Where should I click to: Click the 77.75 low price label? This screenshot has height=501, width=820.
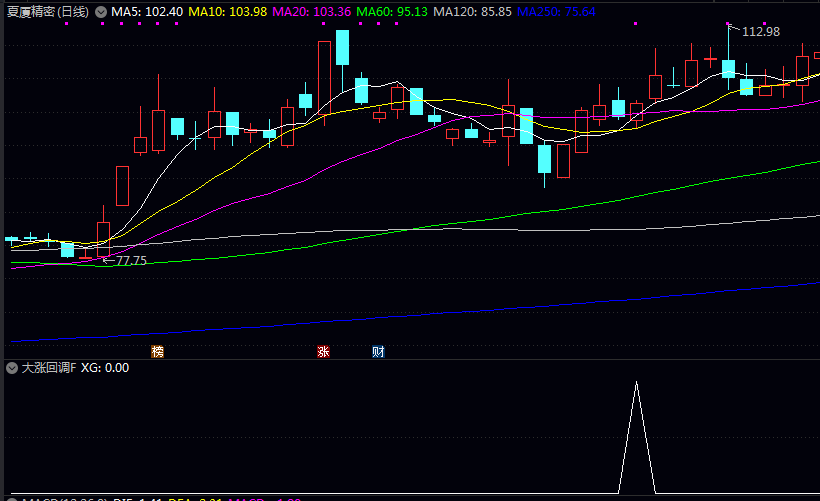(x=131, y=260)
